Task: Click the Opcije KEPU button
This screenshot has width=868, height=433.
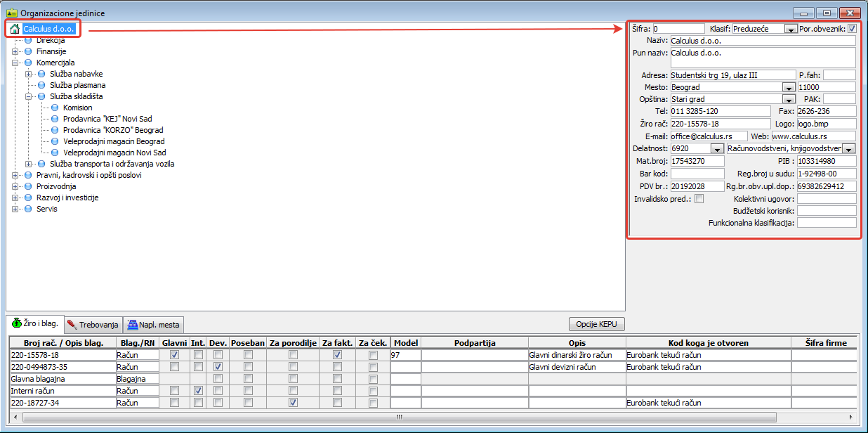Action: click(596, 324)
